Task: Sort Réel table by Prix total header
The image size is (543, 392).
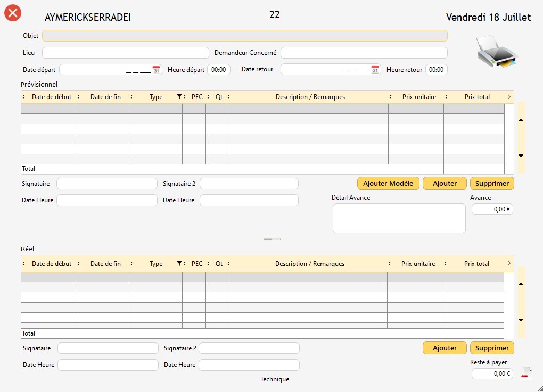Action: 476,264
